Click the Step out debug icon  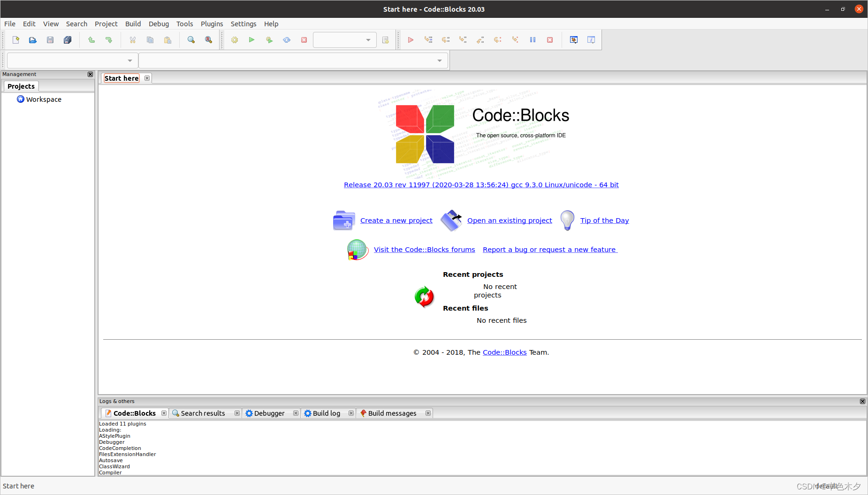click(480, 40)
